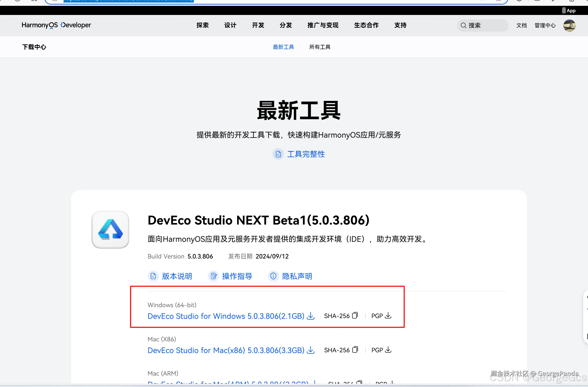588x387 pixels.
Task: Go to 管理中心 console
Action: coord(545,25)
